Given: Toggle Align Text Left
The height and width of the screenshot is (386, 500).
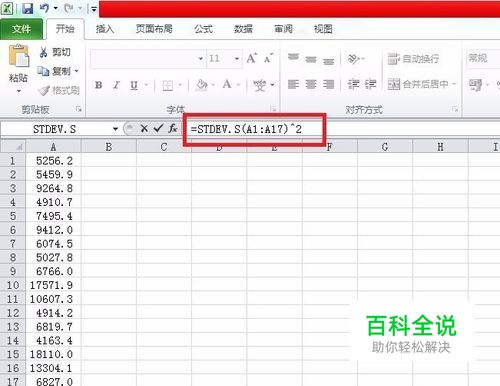Looking at the screenshot, I should pos(293,84).
